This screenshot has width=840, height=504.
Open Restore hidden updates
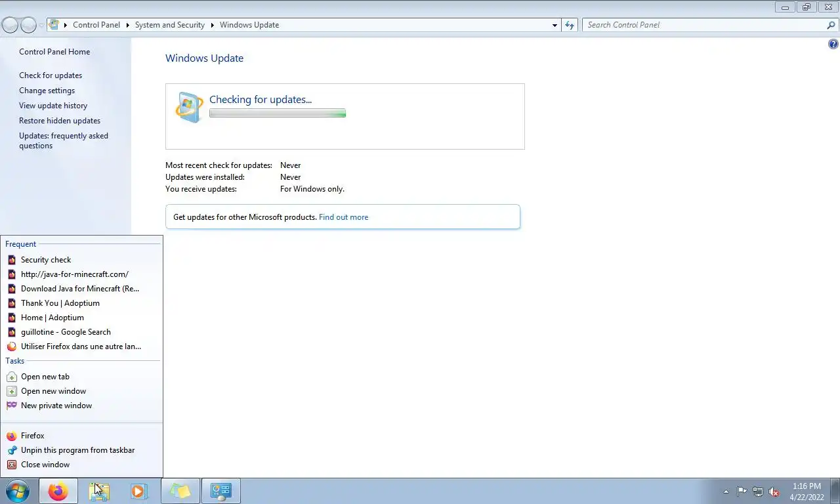[60, 121]
